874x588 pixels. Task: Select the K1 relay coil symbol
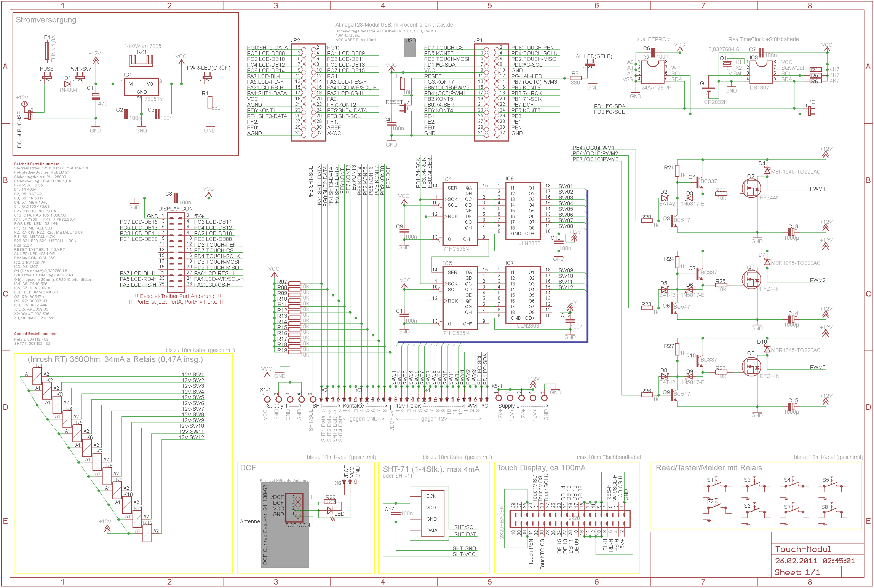[x=37, y=376]
